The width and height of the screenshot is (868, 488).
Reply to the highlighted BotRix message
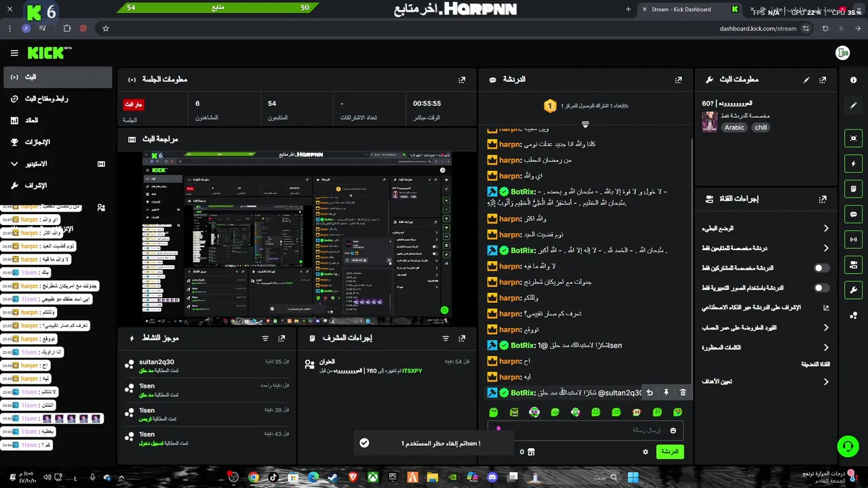[x=650, y=392]
